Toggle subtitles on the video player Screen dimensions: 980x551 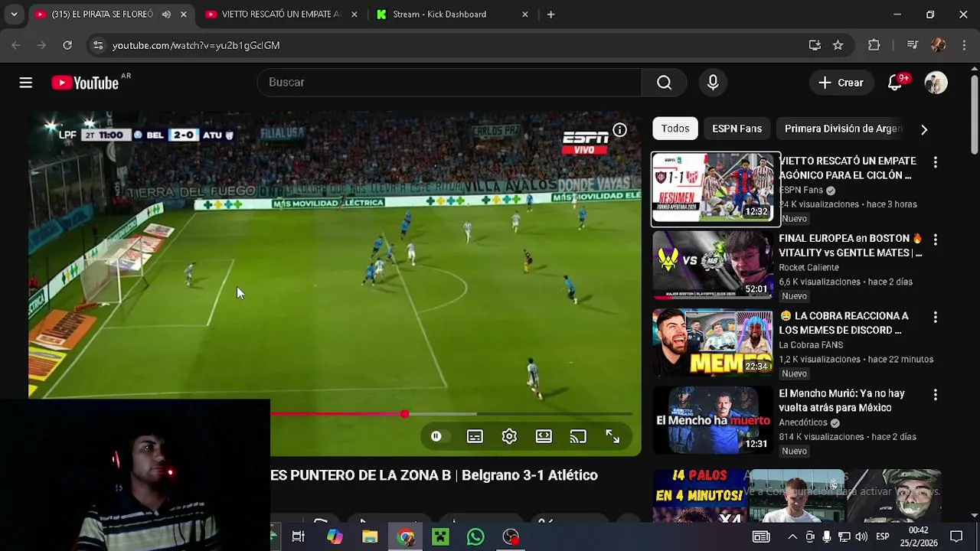(475, 436)
